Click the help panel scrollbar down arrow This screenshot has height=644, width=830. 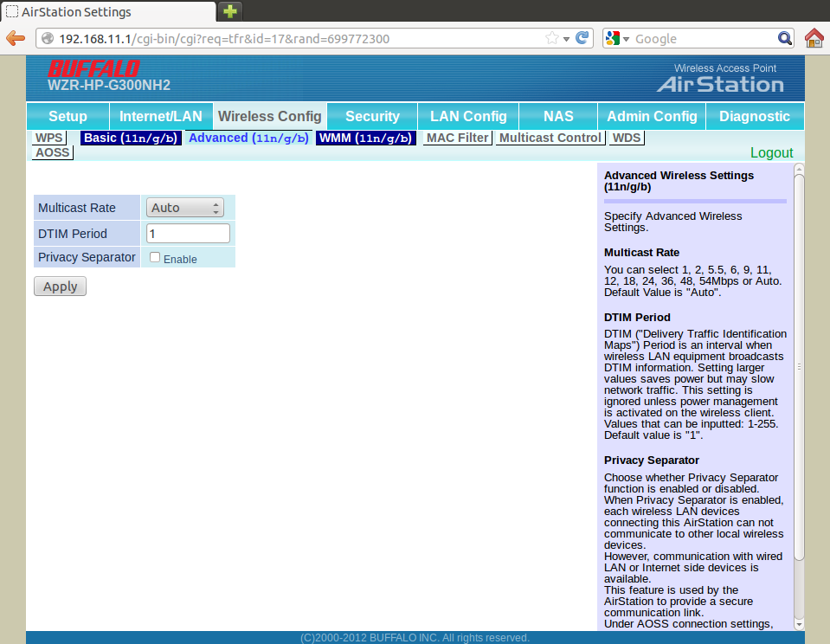[799, 625]
